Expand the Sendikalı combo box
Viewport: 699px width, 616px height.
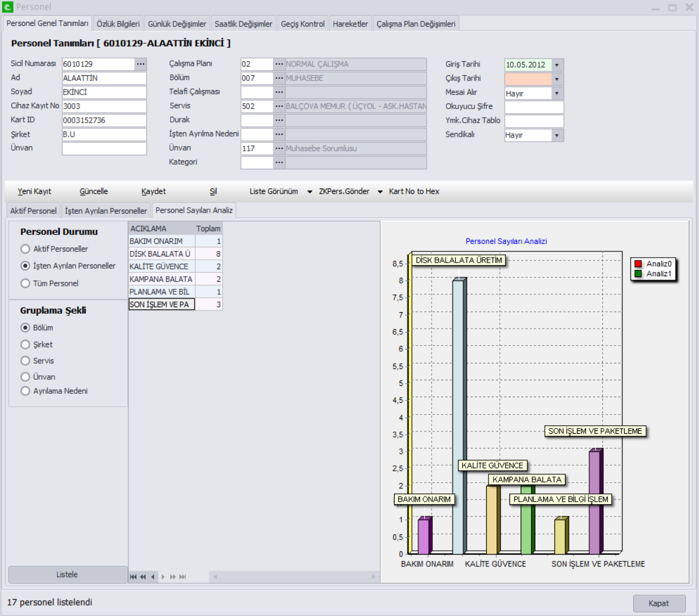tap(557, 136)
